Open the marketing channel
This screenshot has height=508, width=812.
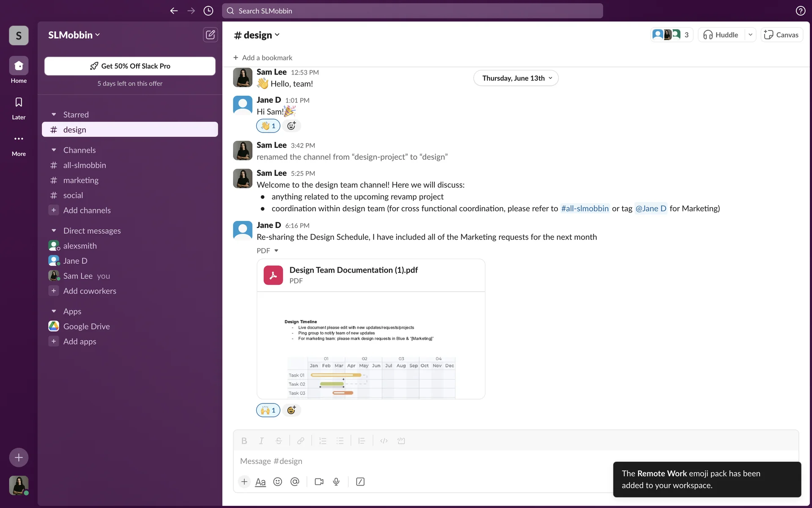[x=81, y=180]
